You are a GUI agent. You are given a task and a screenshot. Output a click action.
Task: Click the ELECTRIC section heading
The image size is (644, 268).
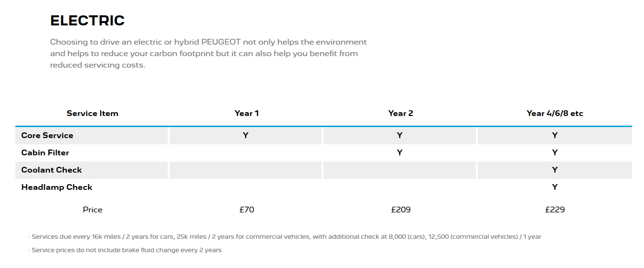click(87, 21)
